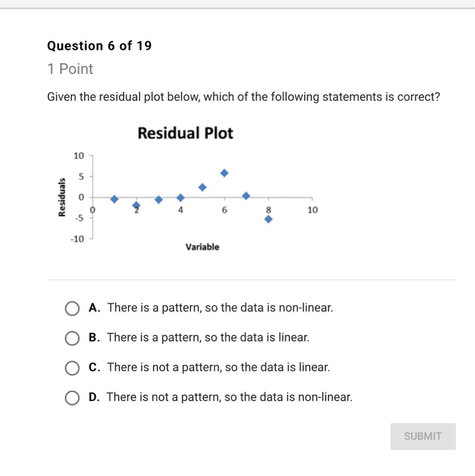The image size is (475, 476).
Task: Click the diamond marker overlapping label 2
Action: coord(136,205)
